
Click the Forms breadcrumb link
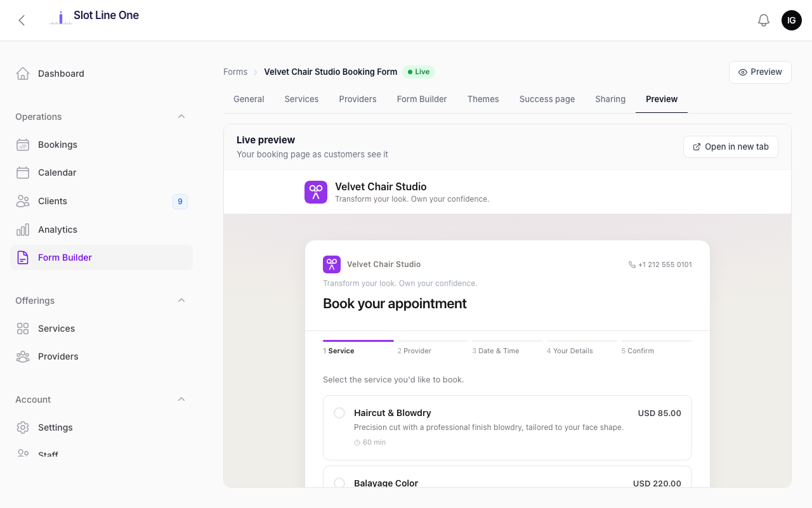click(235, 72)
